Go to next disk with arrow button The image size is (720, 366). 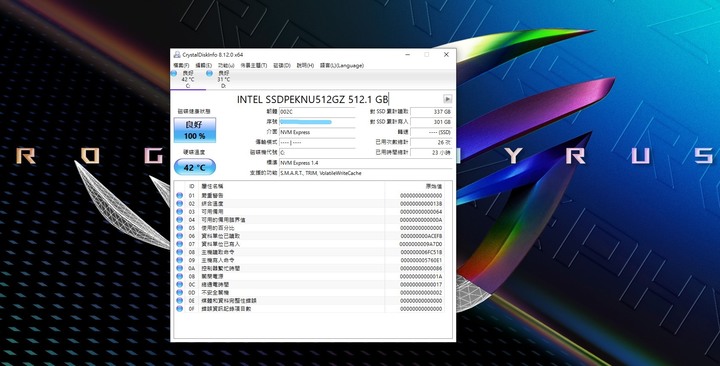point(447,99)
